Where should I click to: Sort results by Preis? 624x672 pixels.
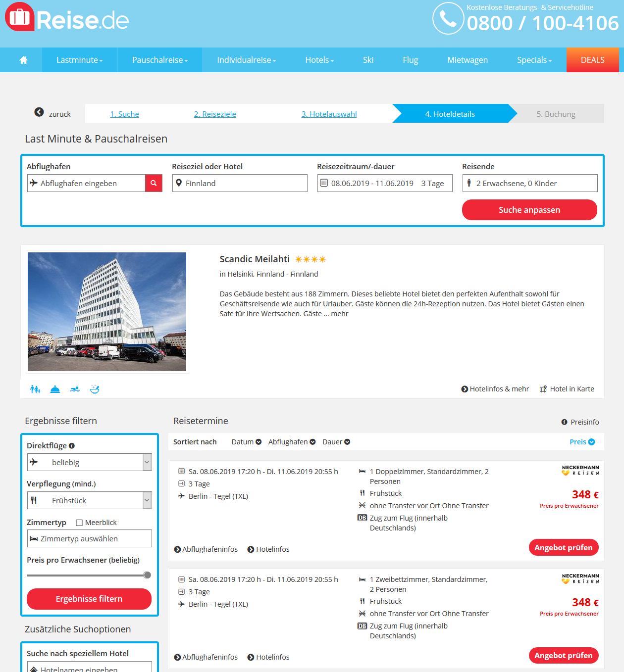tap(582, 442)
